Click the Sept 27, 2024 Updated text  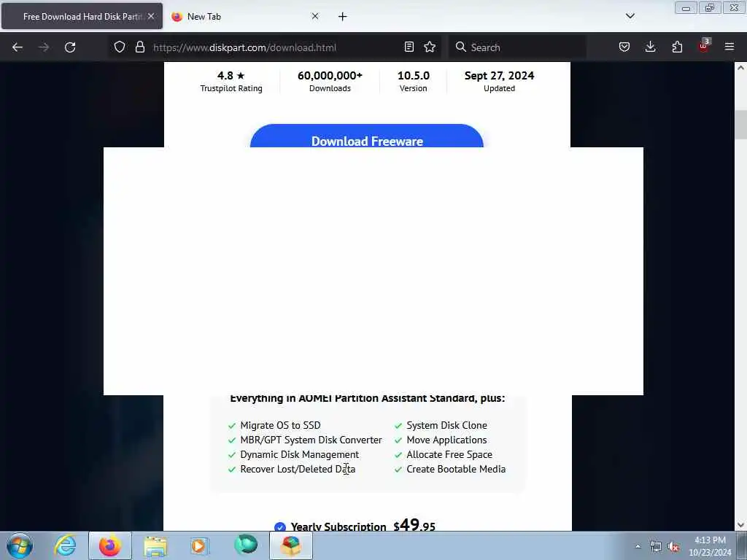499,81
